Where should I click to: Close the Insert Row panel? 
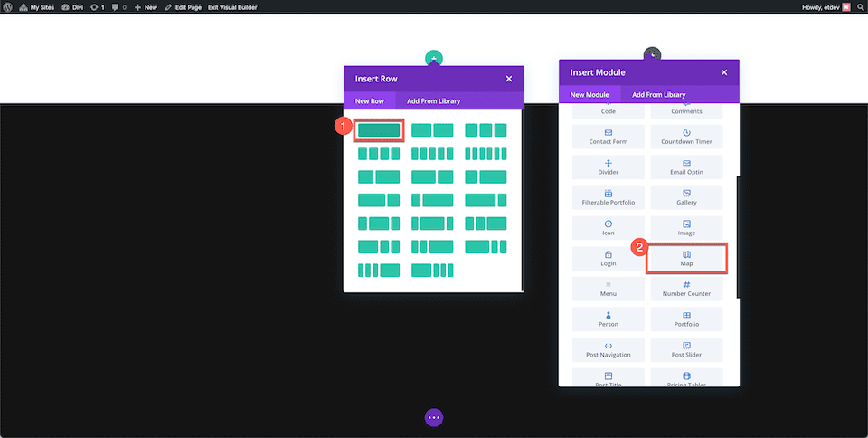click(509, 79)
